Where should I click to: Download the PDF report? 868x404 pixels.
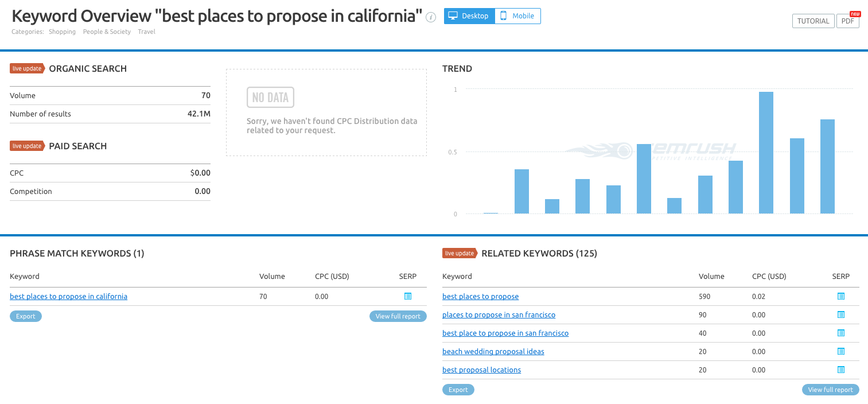pyautogui.click(x=847, y=21)
